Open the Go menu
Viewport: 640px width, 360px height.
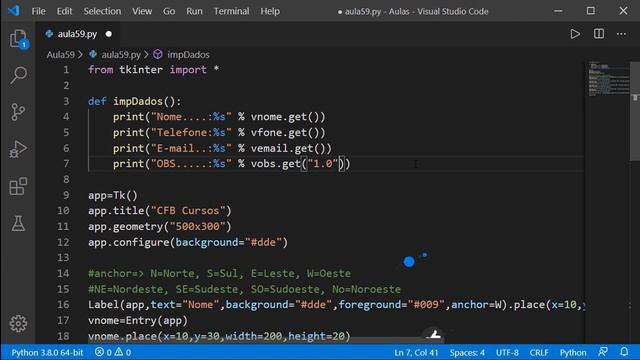(169, 11)
